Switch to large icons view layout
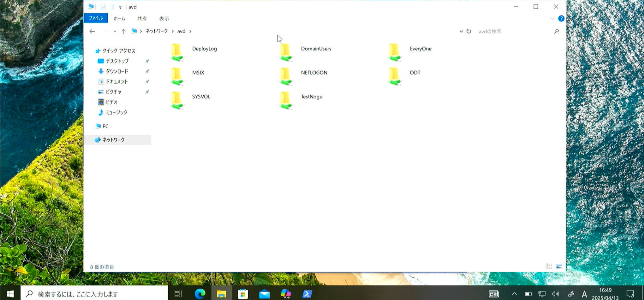644x300 pixels. point(559,267)
